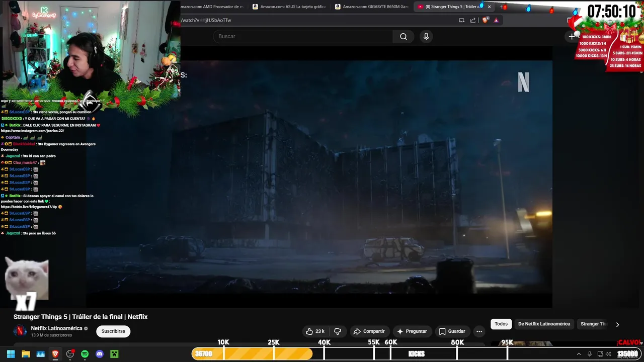Click DIEGOXXXD chat message username

coord(12,119)
